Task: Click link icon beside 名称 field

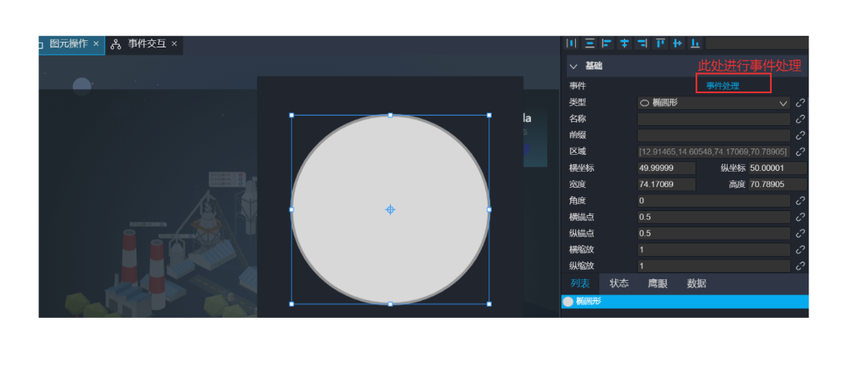Action: [800, 119]
